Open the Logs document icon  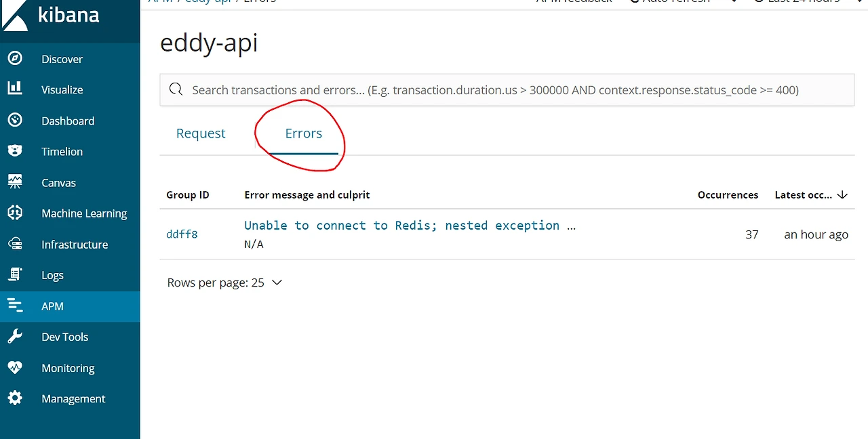click(x=15, y=274)
